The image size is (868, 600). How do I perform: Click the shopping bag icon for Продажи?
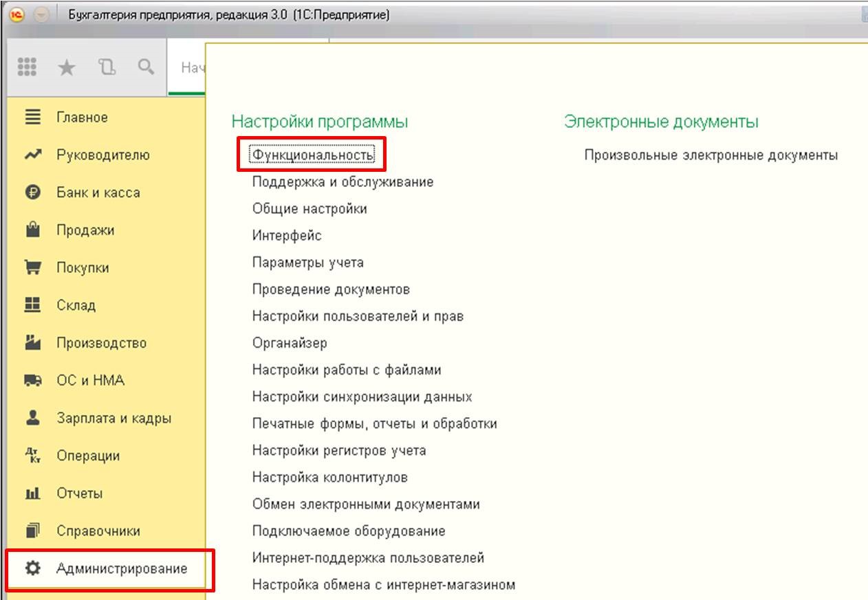pos(33,230)
